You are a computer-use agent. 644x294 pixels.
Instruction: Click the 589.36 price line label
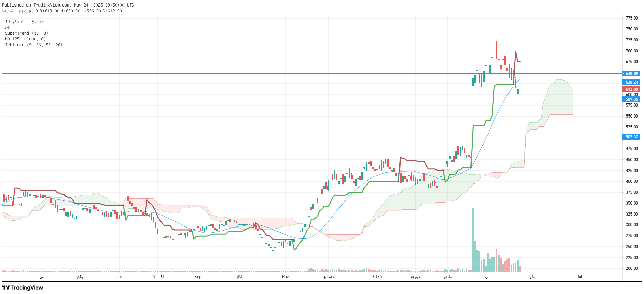click(x=631, y=99)
